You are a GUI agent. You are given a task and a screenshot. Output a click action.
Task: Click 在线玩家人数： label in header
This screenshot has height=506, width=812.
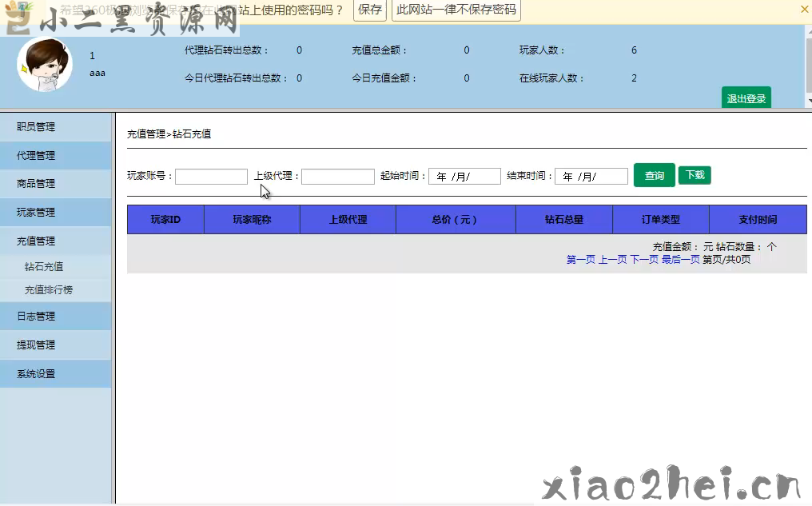[552, 78]
